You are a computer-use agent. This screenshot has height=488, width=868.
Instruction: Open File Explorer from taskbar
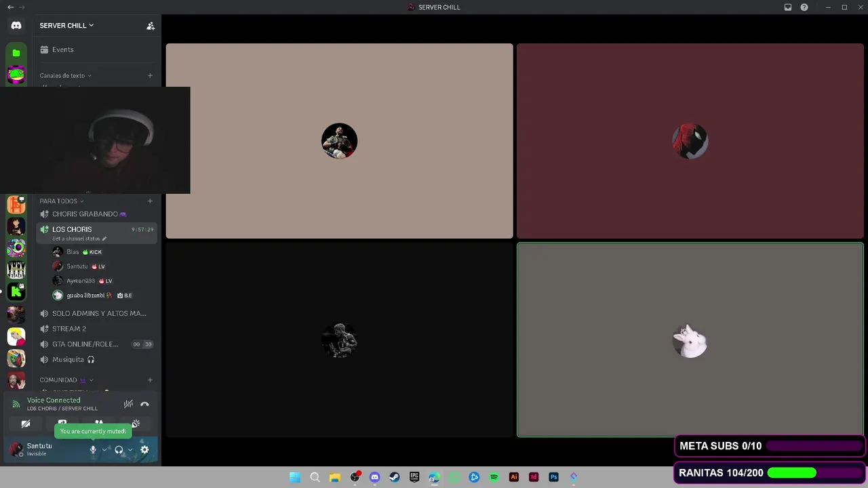tap(334, 477)
